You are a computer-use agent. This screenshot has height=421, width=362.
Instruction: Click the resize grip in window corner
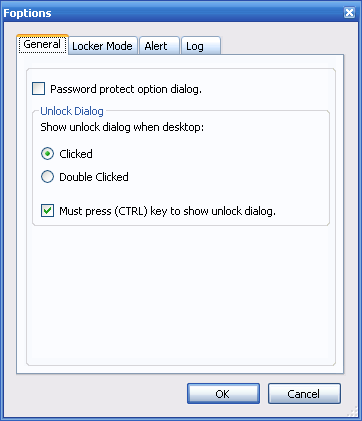pos(352,412)
